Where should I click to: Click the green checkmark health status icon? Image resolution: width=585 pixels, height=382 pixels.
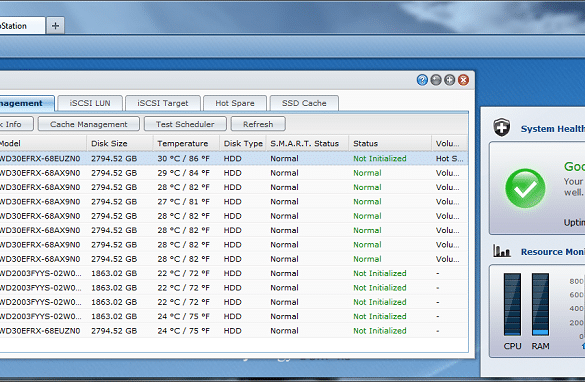coord(525,188)
